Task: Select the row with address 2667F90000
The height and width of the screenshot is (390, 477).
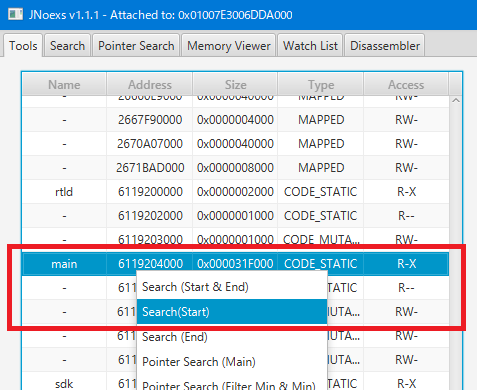Action: (236, 120)
